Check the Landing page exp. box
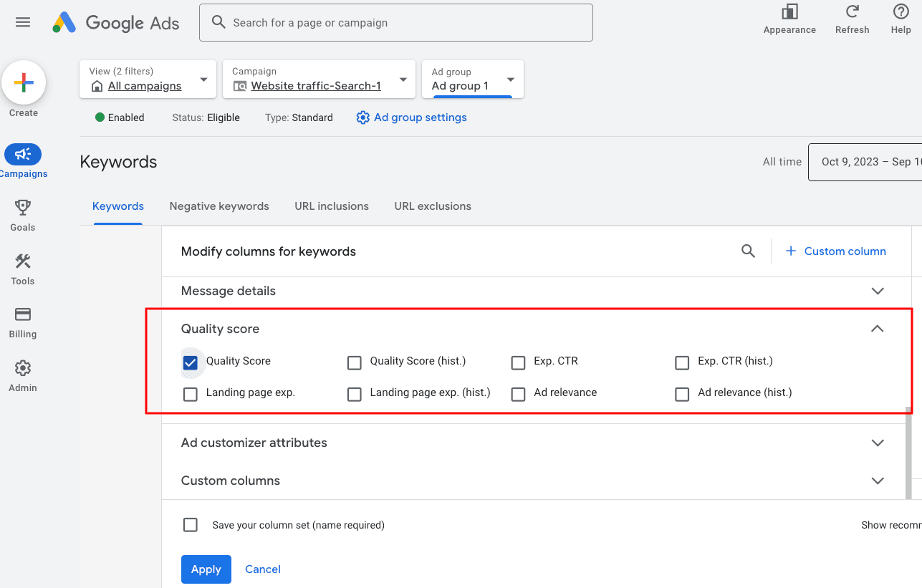Viewport: 922px width, 588px height. [x=190, y=394]
